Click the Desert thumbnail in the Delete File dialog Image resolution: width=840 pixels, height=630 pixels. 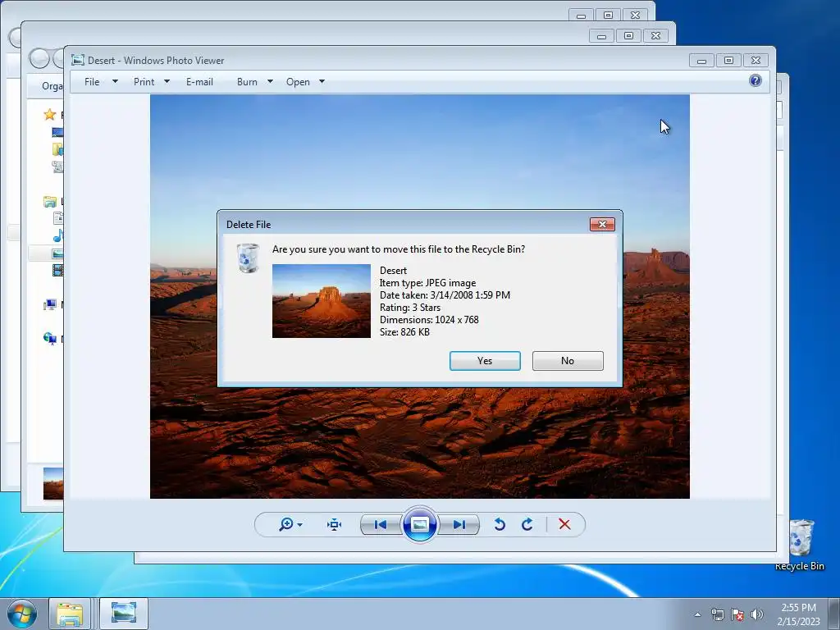point(322,300)
